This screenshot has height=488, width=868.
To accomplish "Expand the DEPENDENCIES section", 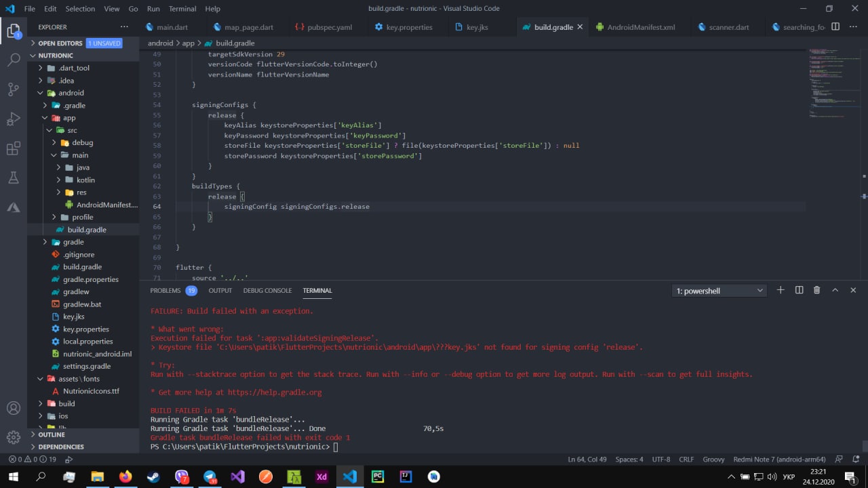I will point(83,447).
